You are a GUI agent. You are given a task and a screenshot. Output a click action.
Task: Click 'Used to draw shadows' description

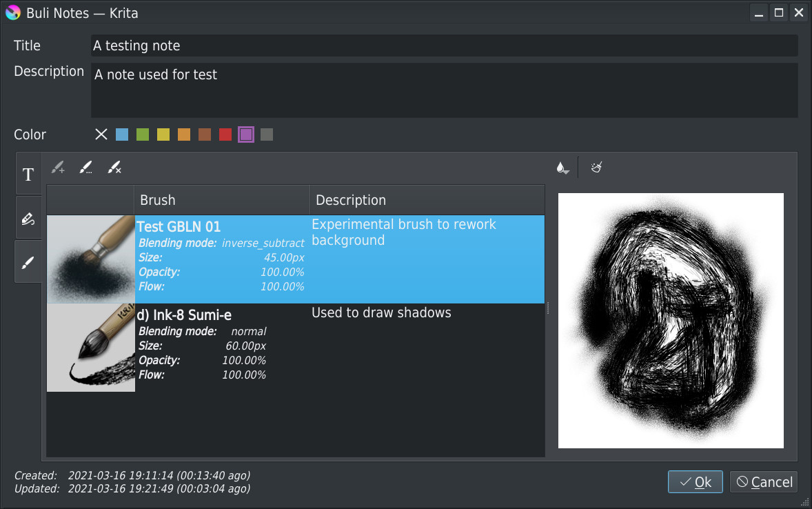pos(381,312)
